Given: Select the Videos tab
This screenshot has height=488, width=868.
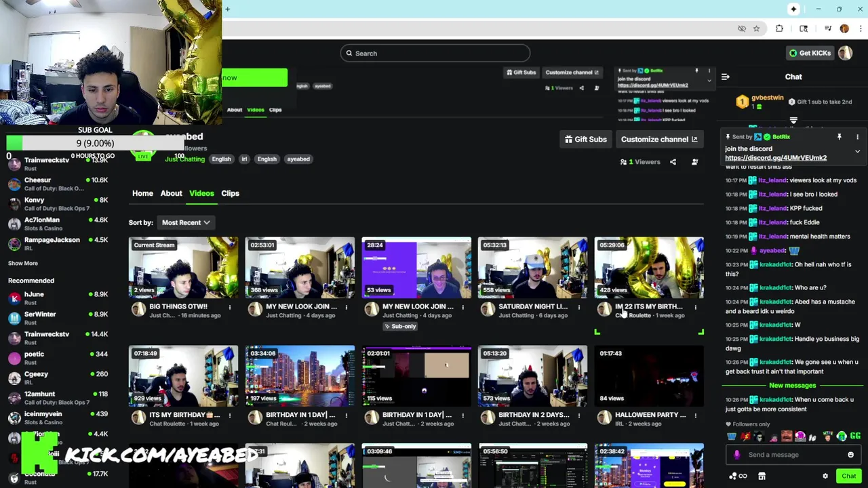Looking at the screenshot, I should tap(201, 193).
